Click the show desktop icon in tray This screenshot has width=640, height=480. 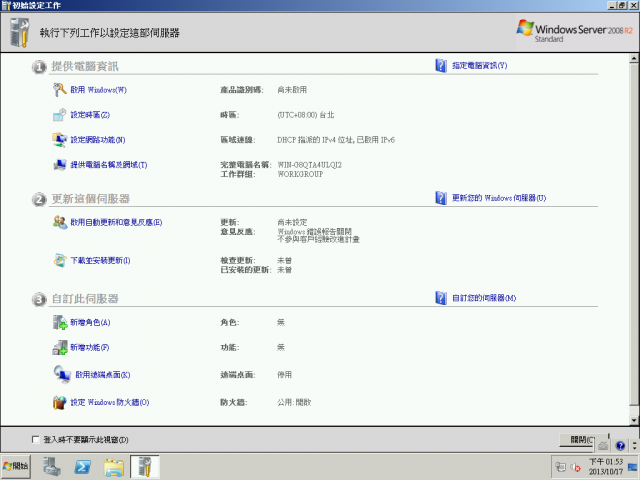coord(633,467)
